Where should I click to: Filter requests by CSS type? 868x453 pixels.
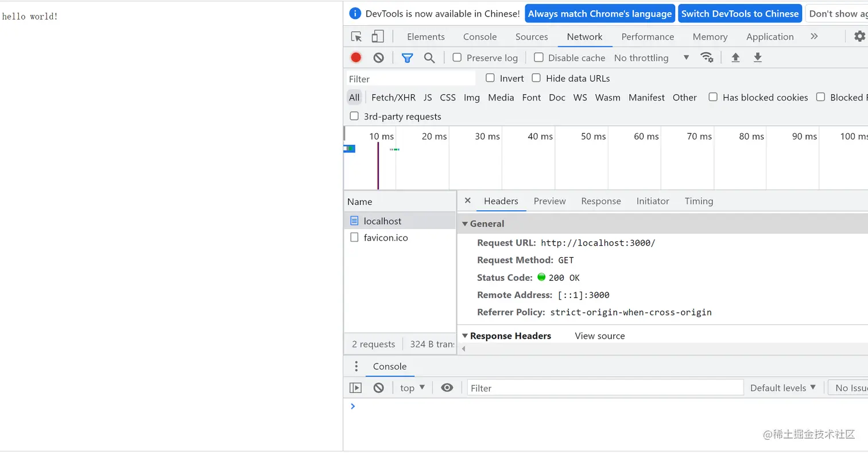pos(448,98)
